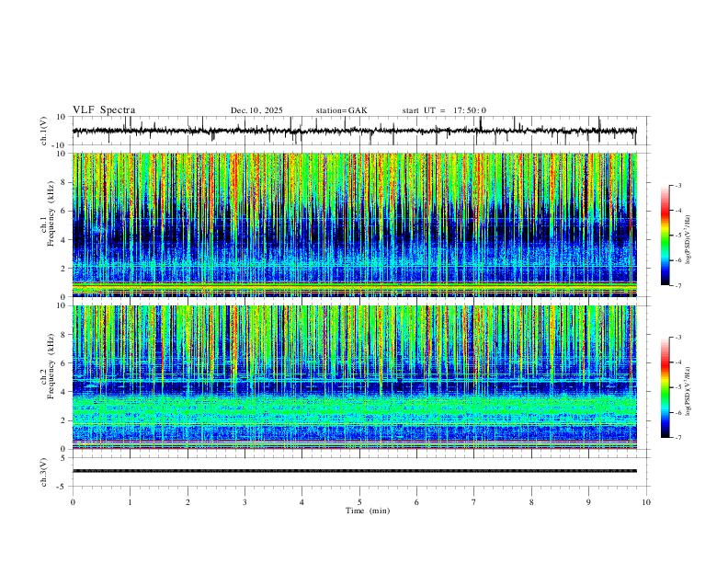Screen dimensions: 728x563
Task: Click the ch.1 spectrogram plot area
Action: [x=354, y=224]
